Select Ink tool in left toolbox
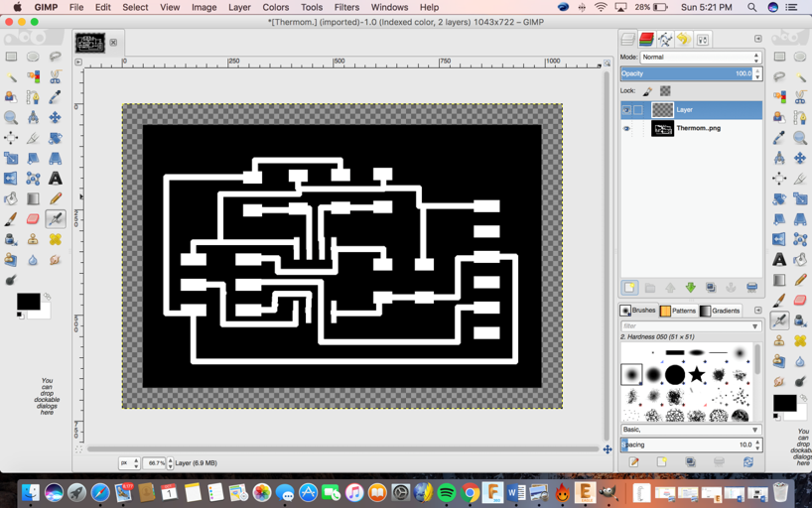Viewport: 812px width, 508px height. click(x=11, y=239)
